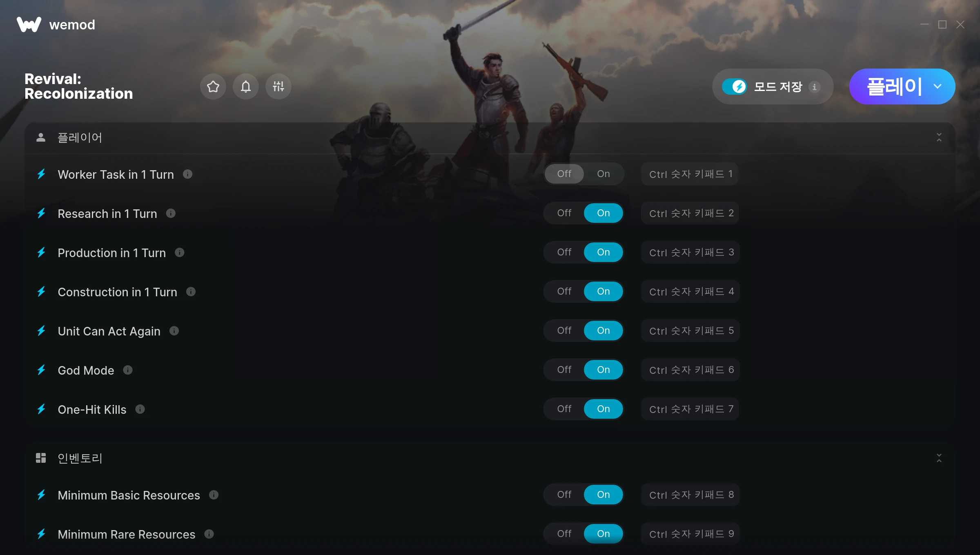This screenshot has height=555, width=980.
Task: Collapse the 플레이어 section
Action: 939,138
